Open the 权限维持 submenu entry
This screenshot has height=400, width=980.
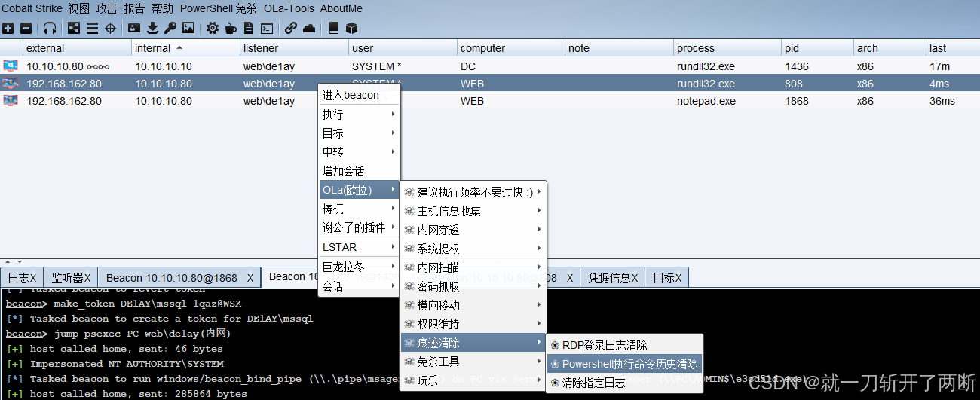click(x=473, y=324)
